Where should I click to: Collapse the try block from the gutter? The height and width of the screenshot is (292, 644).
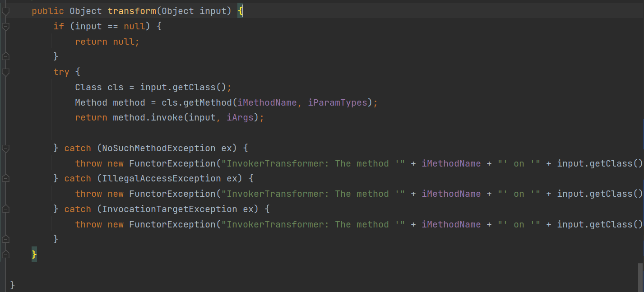pyautogui.click(x=5, y=72)
